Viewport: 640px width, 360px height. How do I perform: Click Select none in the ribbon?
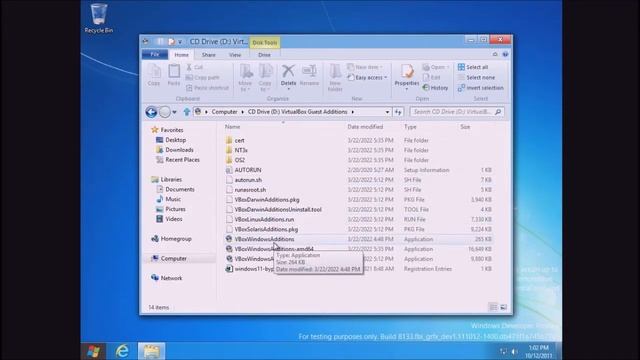pyautogui.click(x=476, y=78)
